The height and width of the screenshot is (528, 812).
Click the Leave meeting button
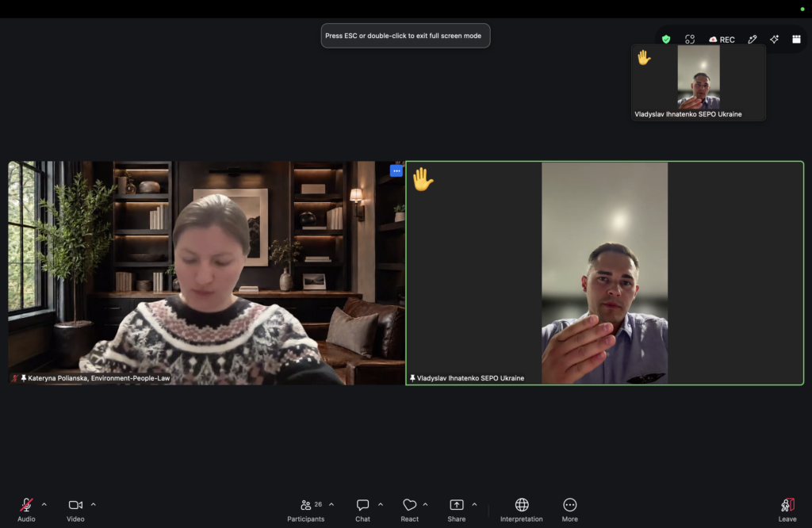(x=787, y=510)
